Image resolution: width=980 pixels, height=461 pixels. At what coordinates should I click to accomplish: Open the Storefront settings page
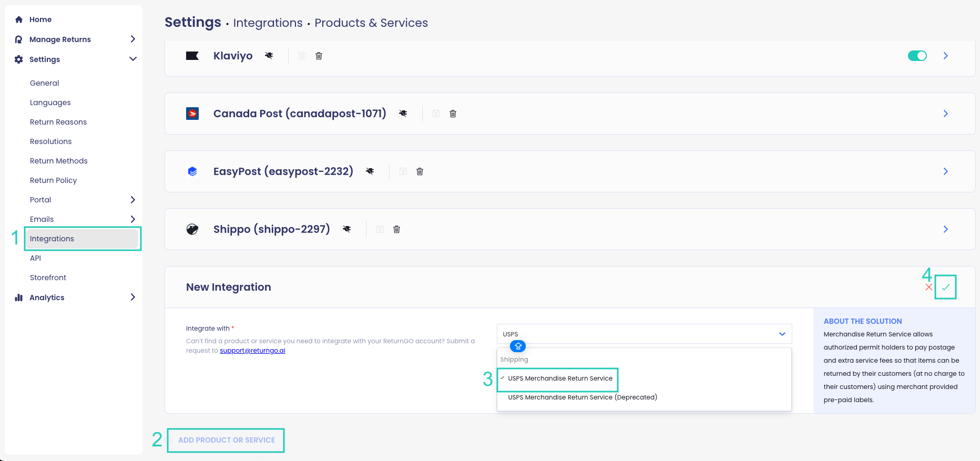tap(48, 278)
